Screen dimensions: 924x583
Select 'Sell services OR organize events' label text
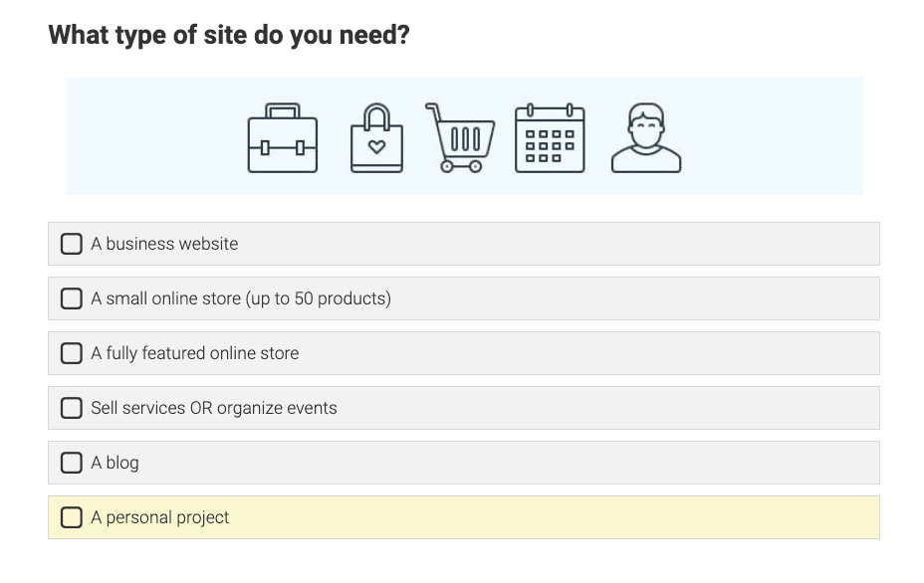pyautogui.click(x=214, y=408)
